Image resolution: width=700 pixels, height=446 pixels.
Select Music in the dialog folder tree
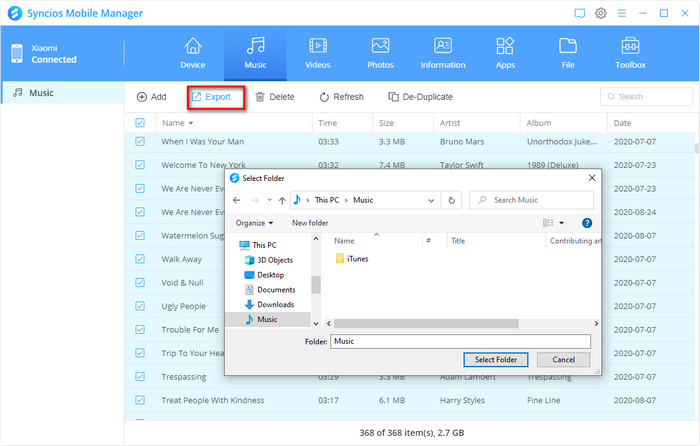click(267, 319)
